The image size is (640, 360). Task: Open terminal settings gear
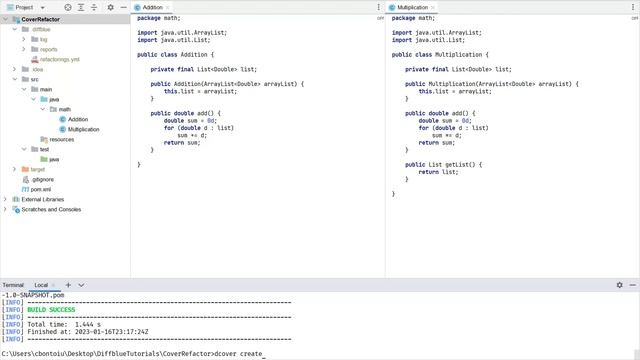(620, 285)
